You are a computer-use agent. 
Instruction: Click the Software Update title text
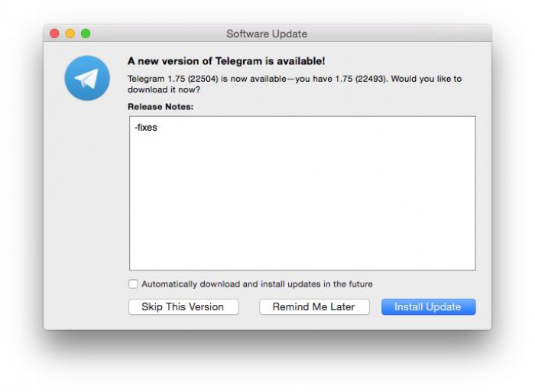pos(267,34)
